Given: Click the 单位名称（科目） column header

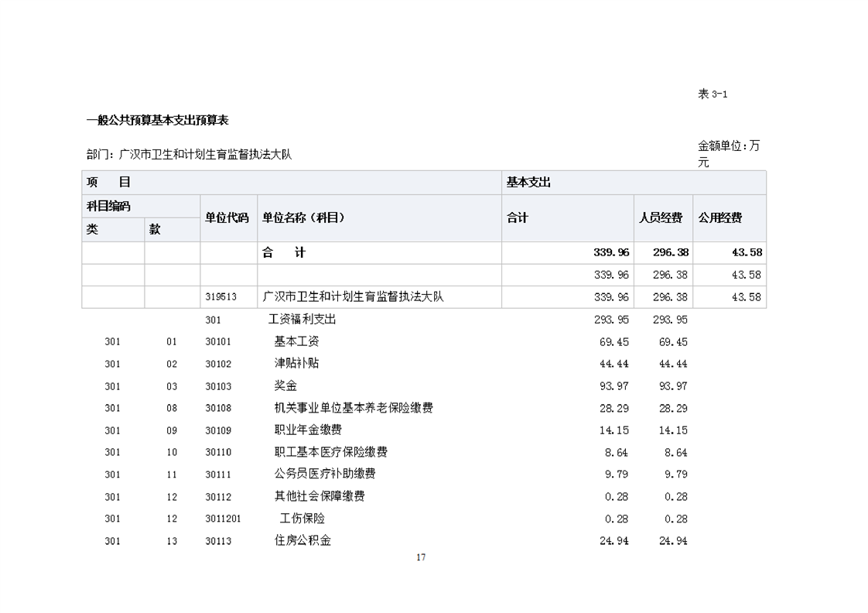Looking at the screenshot, I should (x=379, y=217).
